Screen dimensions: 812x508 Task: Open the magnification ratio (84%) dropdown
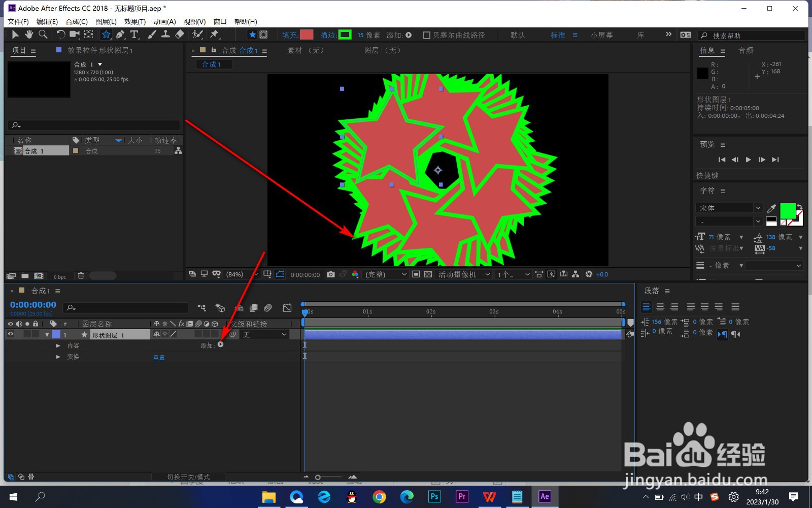(242, 274)
